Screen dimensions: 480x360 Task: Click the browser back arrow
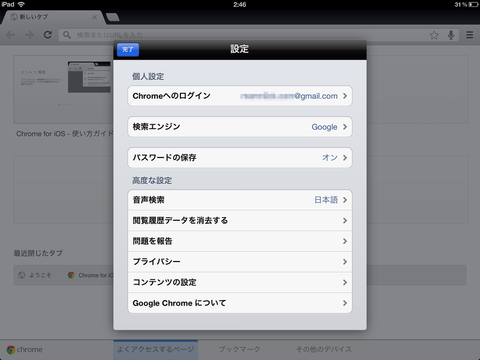(11, 35)
